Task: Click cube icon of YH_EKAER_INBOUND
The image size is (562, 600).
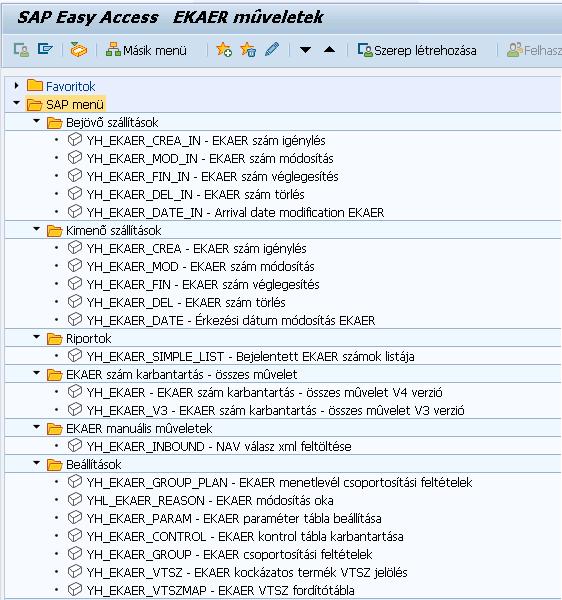Action: [x=75, y=445]
